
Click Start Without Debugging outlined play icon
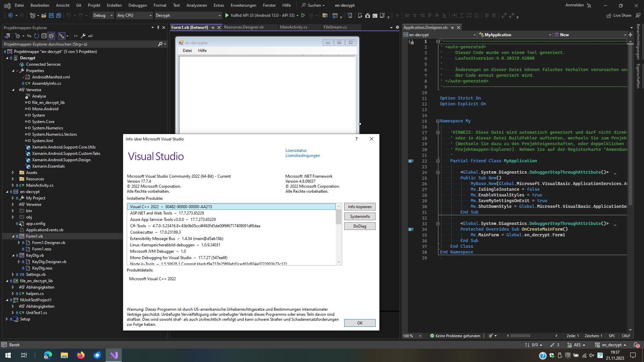[x=303, y=15]
